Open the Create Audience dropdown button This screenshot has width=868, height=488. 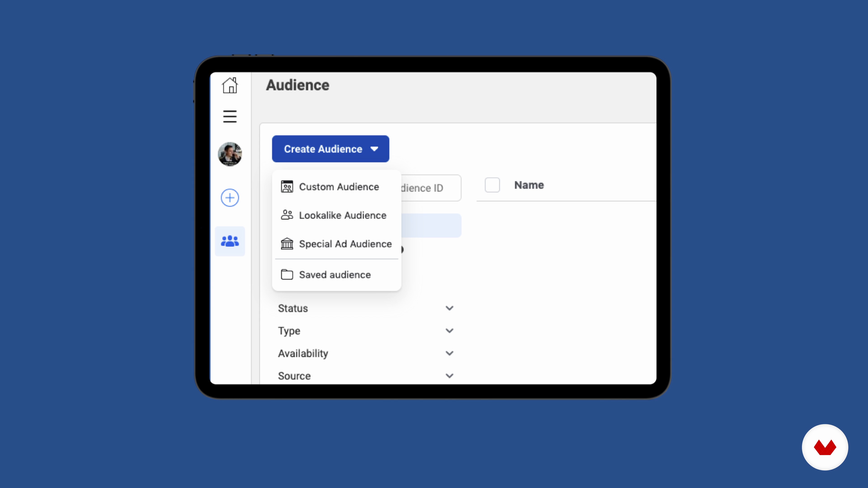pos(330,149)
